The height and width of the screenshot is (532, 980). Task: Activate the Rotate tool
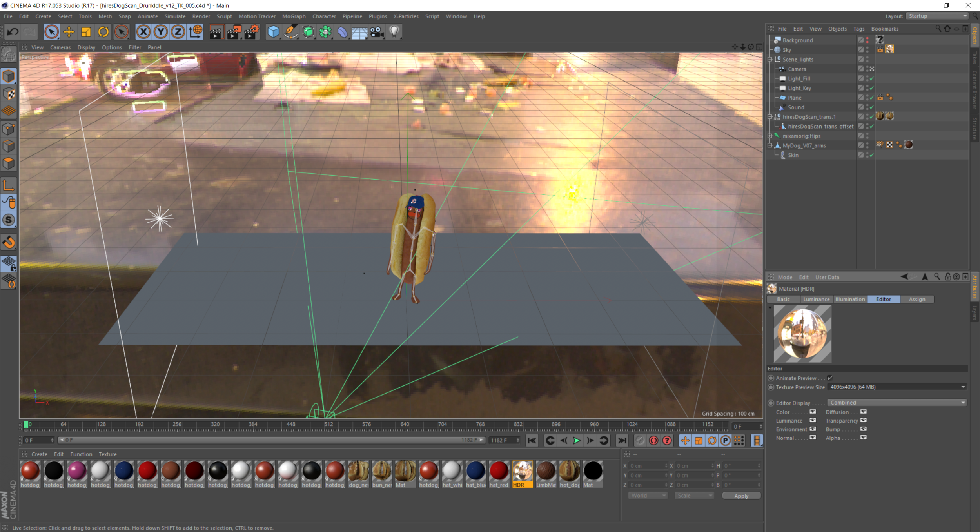pyautogui.click(x=103, y=31)
